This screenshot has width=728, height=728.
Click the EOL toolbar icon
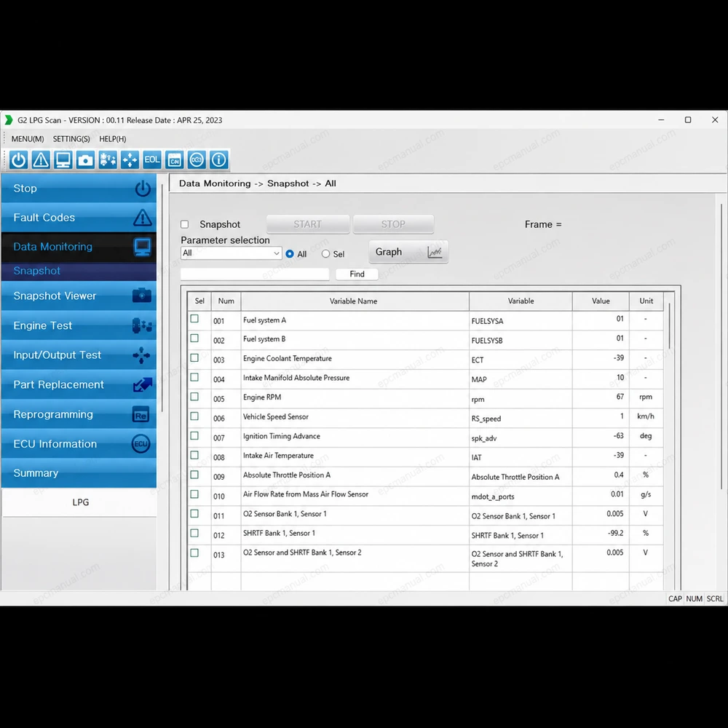pyautogui.click(x=152, y=159)
